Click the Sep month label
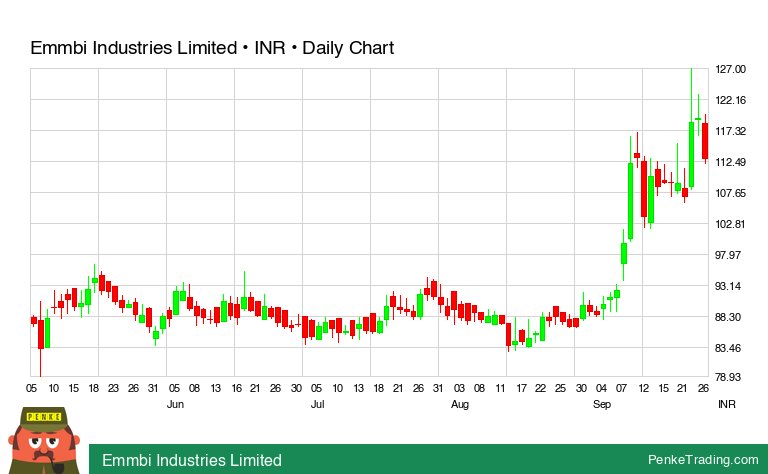Screen dimensions: 768x474 [x=602, y=404]
